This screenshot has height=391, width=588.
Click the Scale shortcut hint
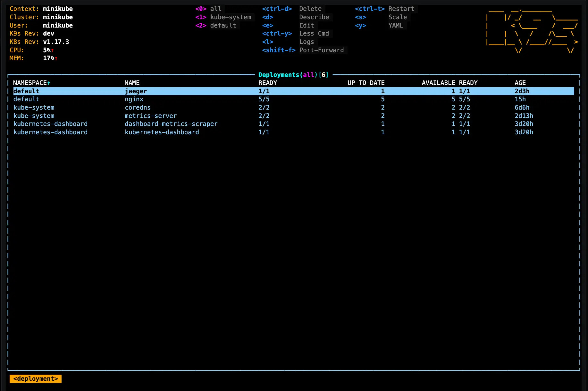click(398, 17)
